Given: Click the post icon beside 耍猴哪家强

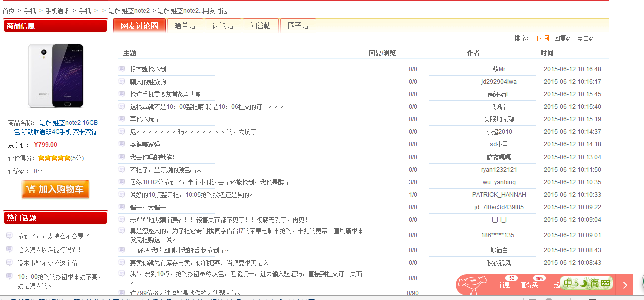Looking at the screenshot, I should point(122,144).
